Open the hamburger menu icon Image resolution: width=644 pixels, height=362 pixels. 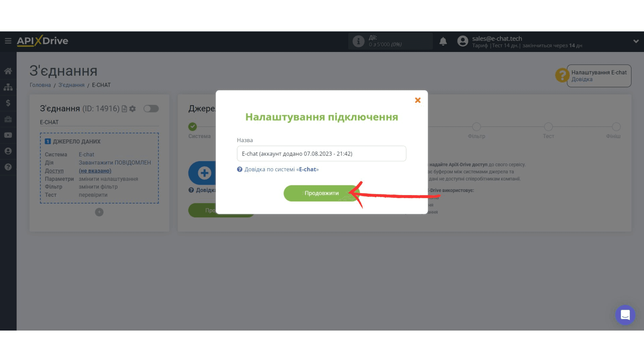[x=8, y=41]
